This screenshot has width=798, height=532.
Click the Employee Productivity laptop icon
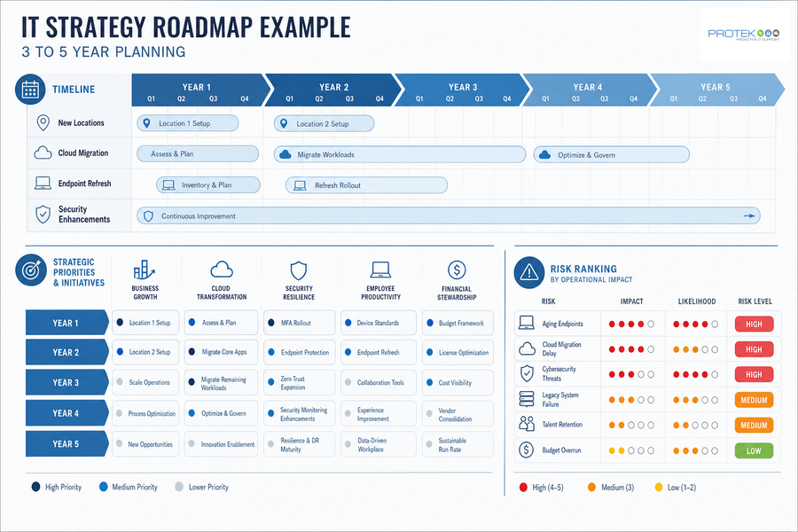tap(380, 270)
